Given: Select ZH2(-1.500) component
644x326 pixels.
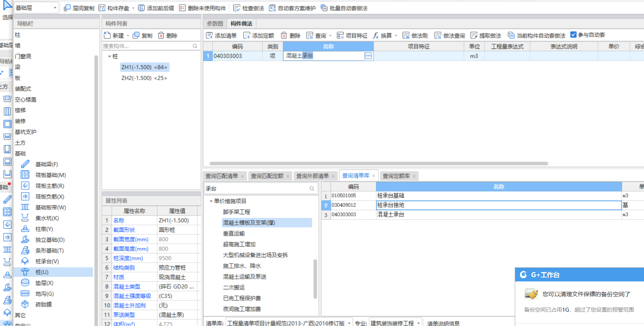Looking at the screenshot, I should (144, 78).
